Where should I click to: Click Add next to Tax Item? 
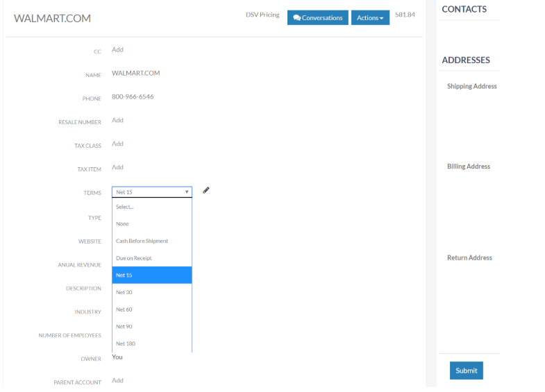(117, 167)
